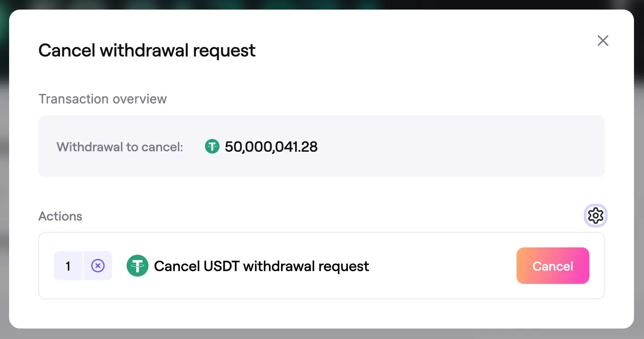This screenshot has width=644, height=339.
Task: Open the Actions settings gear
Action: (595, 216)
